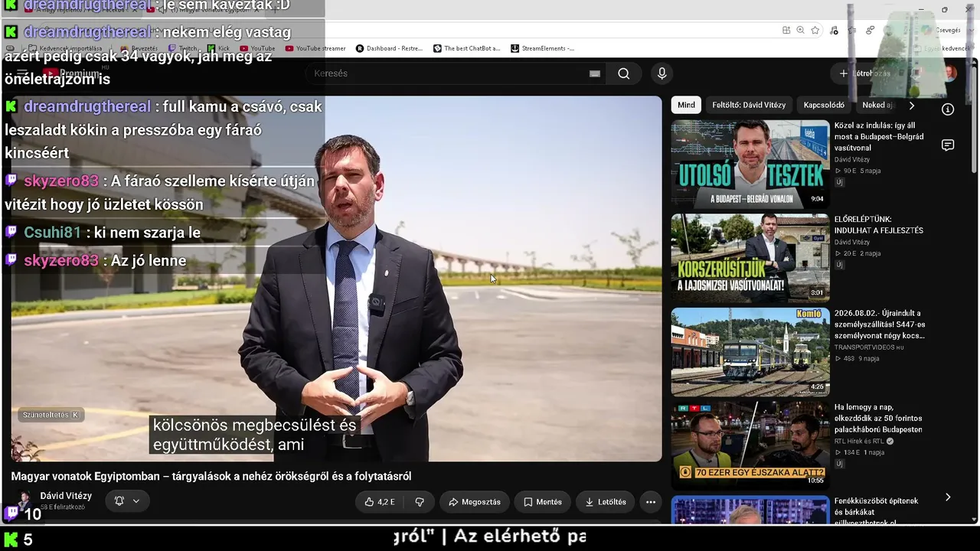Select the Mind filter chip
The image size is (980, 551).
point(686,105)
